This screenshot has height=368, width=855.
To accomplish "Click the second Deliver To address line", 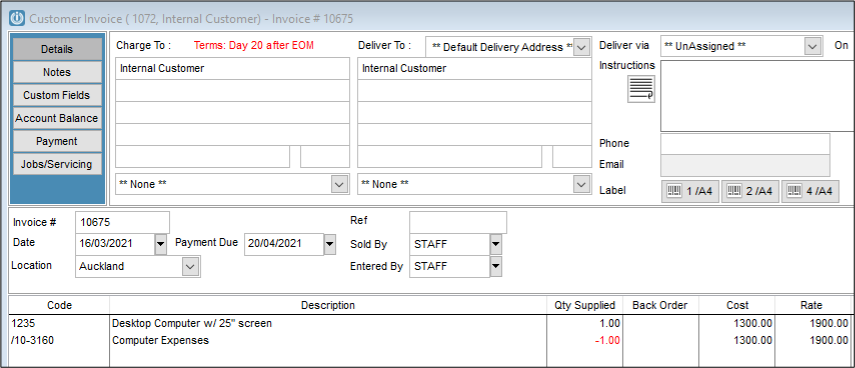I will coord(474,91).
